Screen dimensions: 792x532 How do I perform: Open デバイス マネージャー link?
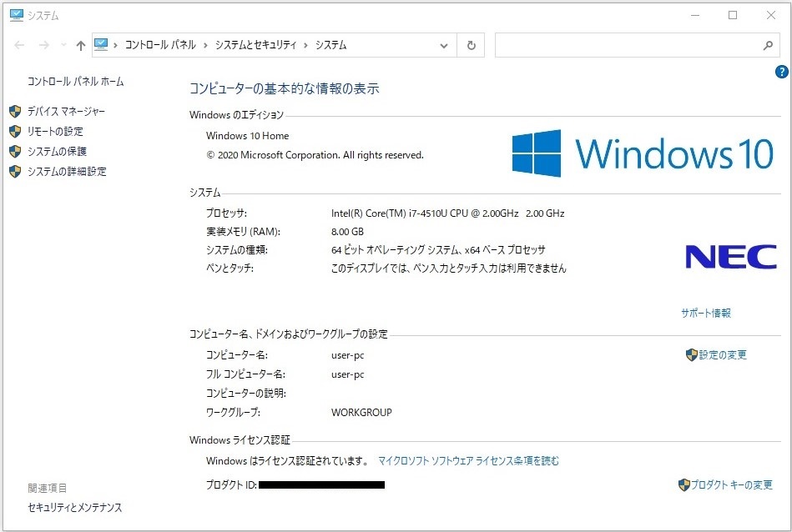pyautogui.click(x=66, y=111)
